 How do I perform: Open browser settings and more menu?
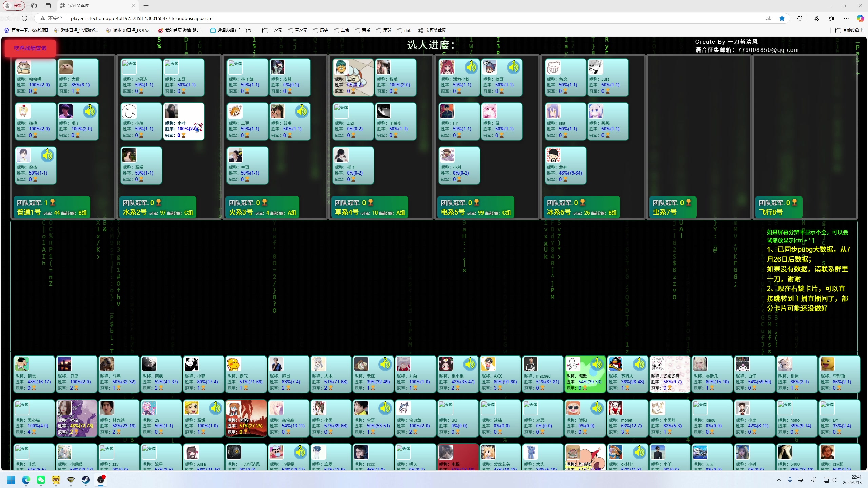coord(846,18)
